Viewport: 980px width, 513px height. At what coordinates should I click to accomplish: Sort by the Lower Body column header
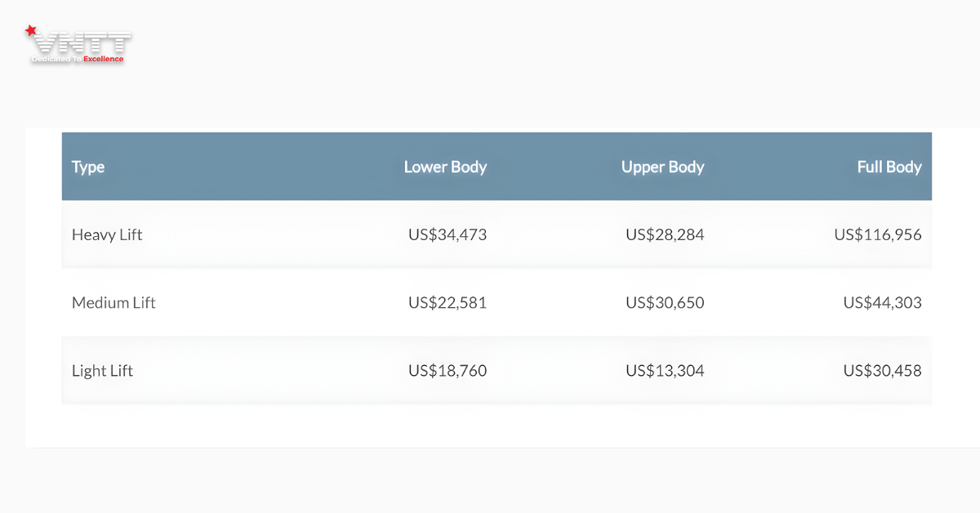click(x=445, y=167)
